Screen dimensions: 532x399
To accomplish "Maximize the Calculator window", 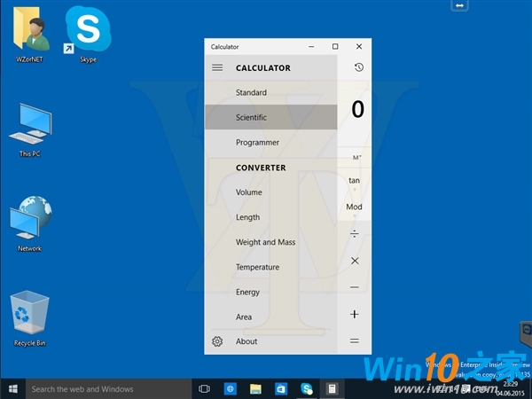I will point(335,46).
